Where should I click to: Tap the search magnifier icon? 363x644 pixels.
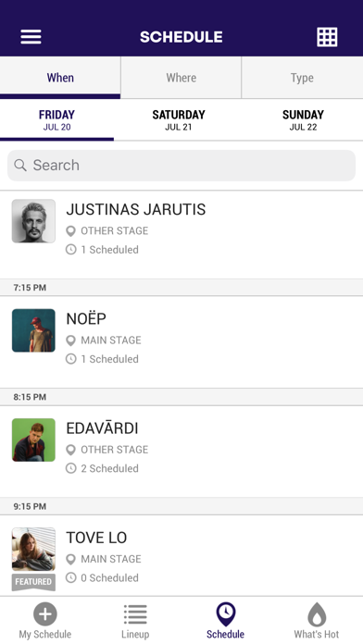[x=20, y=165]
